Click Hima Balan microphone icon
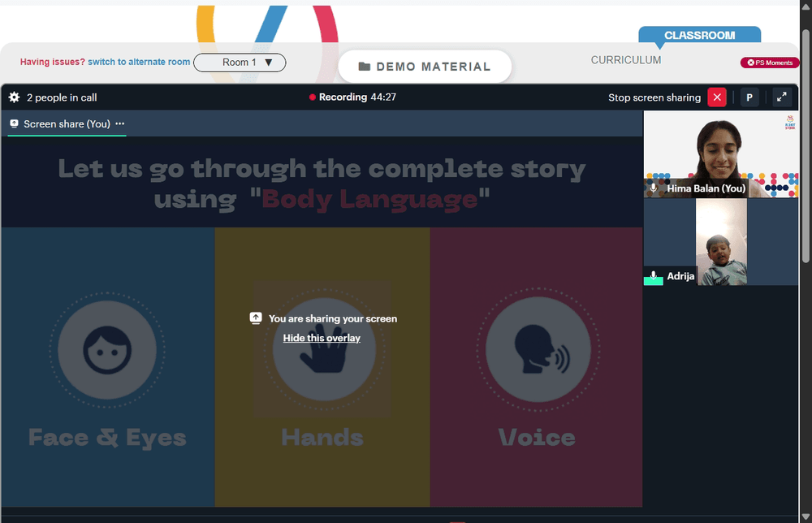812x523 pixels. click(654, 188)
